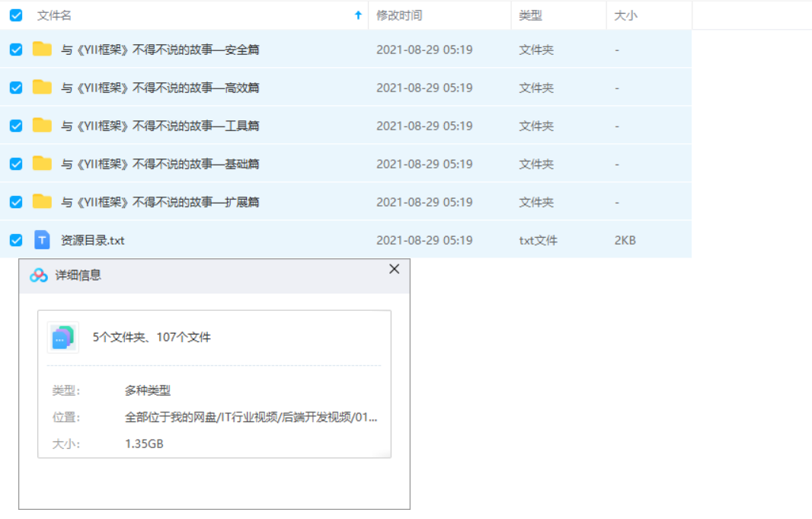Image resolution: width=812 pixels, height=519 pixels.
Task: Click the 文件夹 type cell of 安全篇 row
Action: [536, 50]
